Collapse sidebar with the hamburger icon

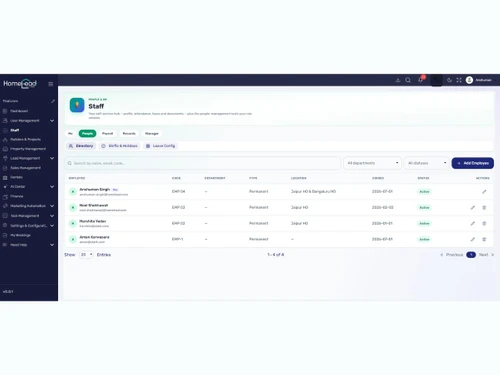pyautogui.click(x=51, y=84)
